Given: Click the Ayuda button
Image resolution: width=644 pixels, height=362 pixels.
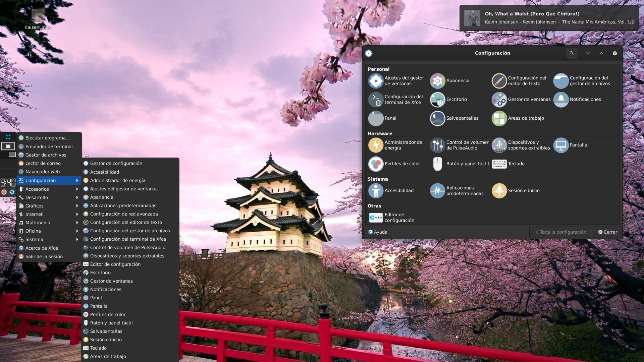Looking at the screenshot, I should click(x=378, y=232).
